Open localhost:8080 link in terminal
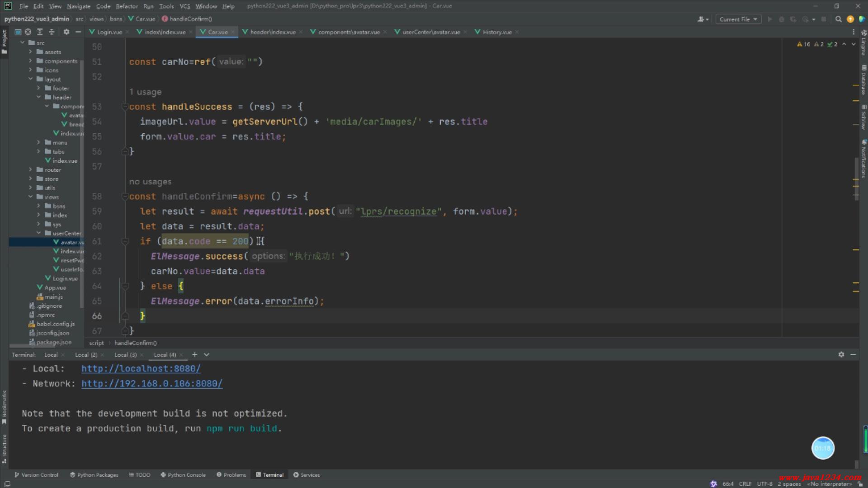The image size is (868, 488). pos(141,369)
